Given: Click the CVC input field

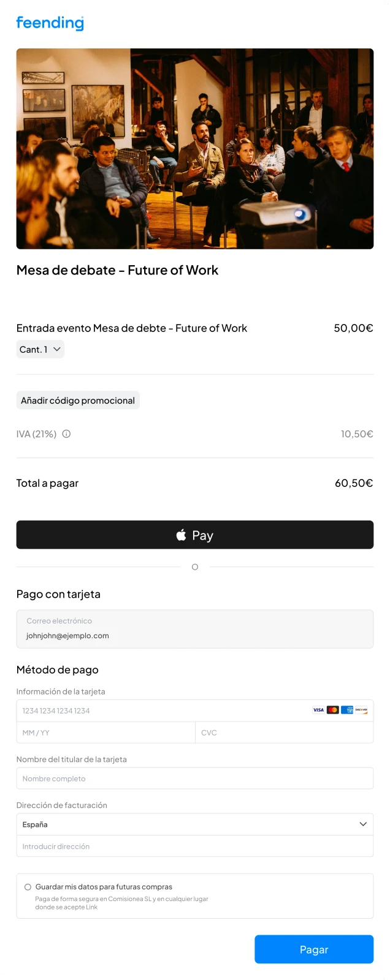Looking at the screenshot, I should point(285,733).
